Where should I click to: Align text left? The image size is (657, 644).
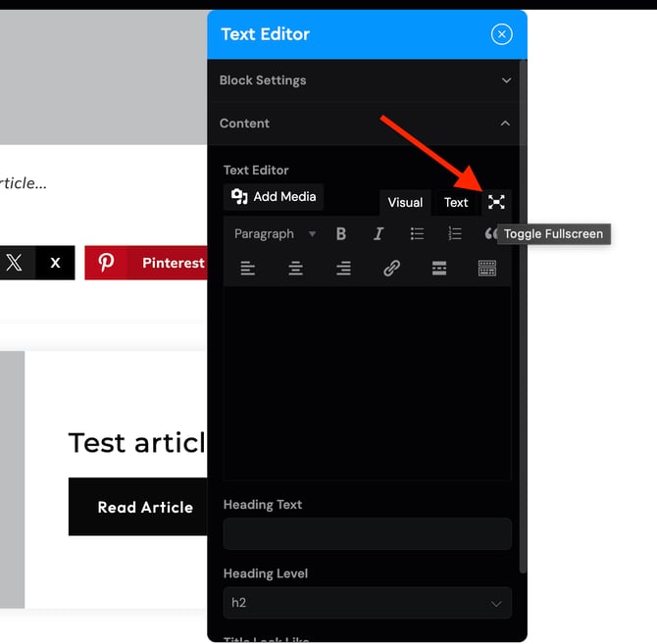pyautogui.click(x=248, y=268)
